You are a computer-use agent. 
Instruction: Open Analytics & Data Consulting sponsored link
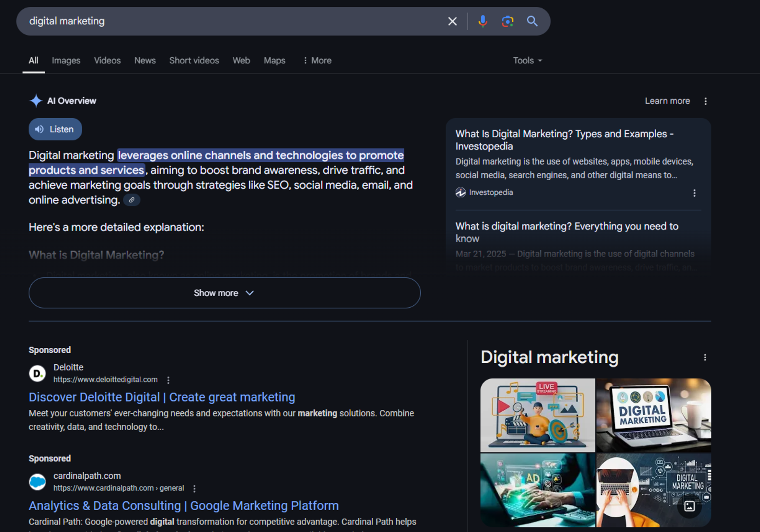coord(184,505)
